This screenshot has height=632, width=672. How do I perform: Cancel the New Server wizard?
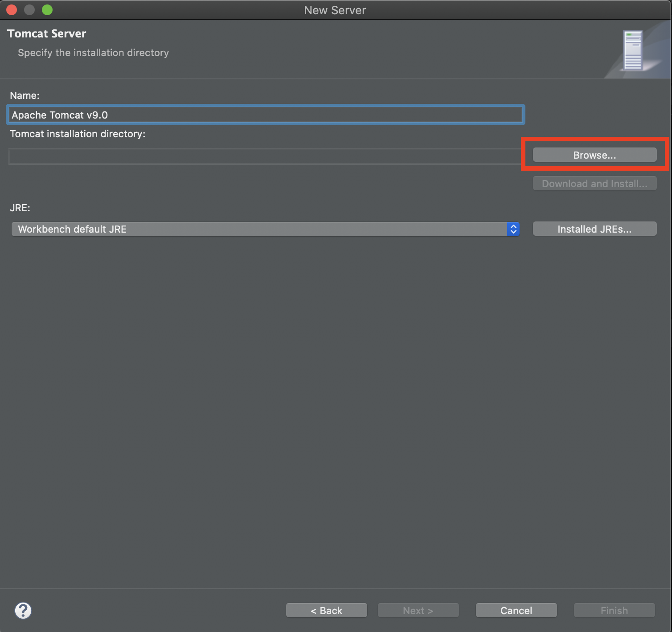pyautogui.click(x=516, y=611)
